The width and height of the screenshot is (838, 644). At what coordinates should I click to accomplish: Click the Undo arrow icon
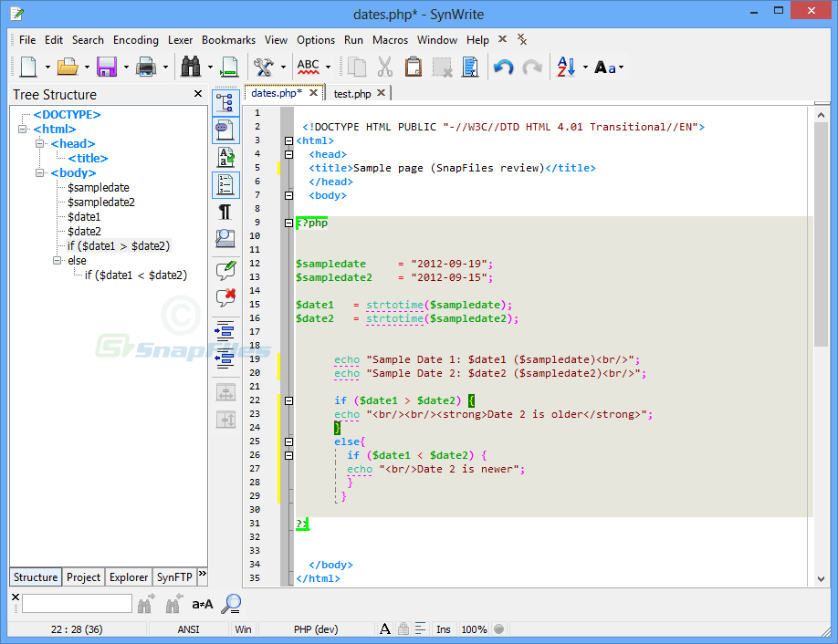point(503,67)
